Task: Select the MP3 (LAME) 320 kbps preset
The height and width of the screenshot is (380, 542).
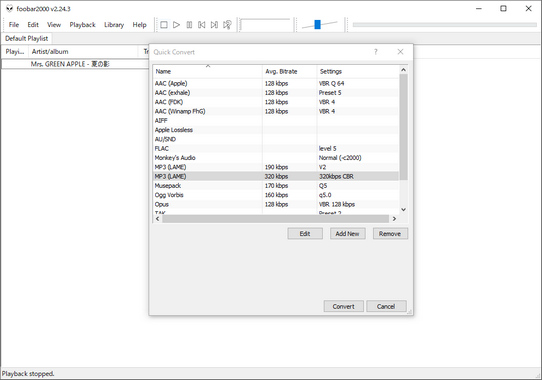Action: pyautogui.click(x=276, y=177)
